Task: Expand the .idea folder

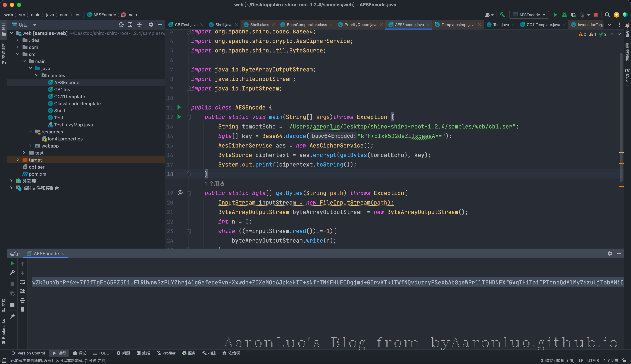Action: point(17,40)
